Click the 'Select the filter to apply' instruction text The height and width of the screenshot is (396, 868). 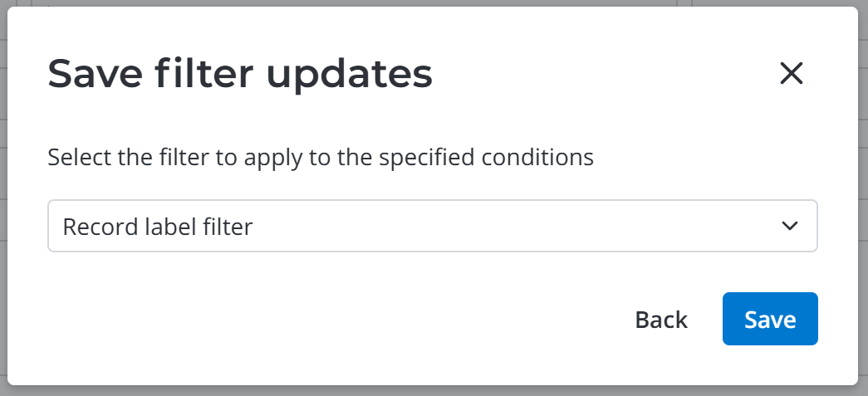(x=320, y=157)
